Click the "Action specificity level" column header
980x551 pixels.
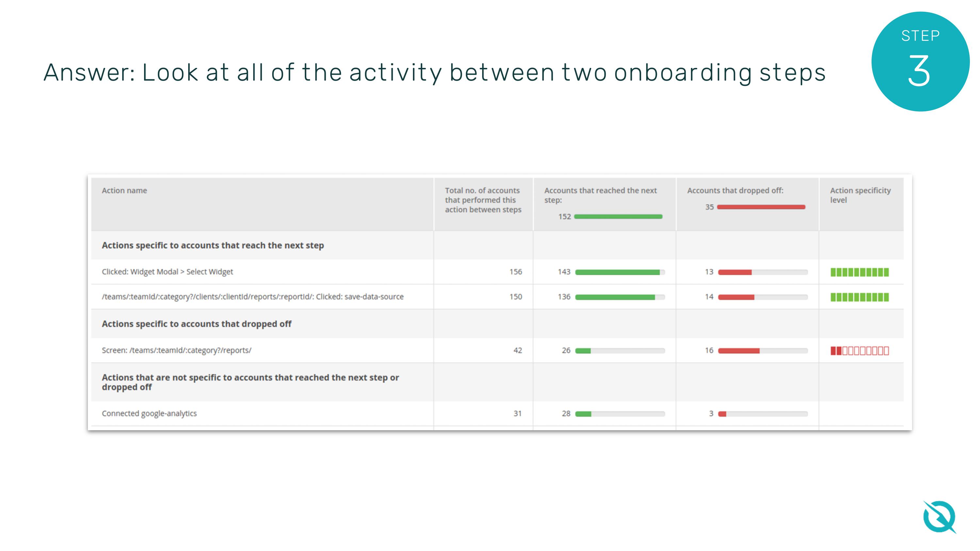pyautogui.click(x=860, y=195)
